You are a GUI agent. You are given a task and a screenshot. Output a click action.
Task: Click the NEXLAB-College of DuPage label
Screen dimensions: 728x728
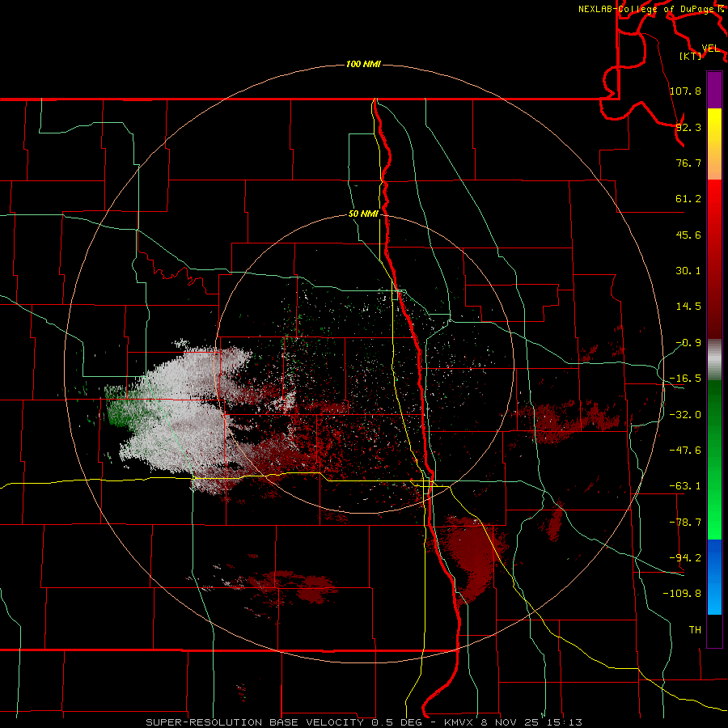click(645, 9)
